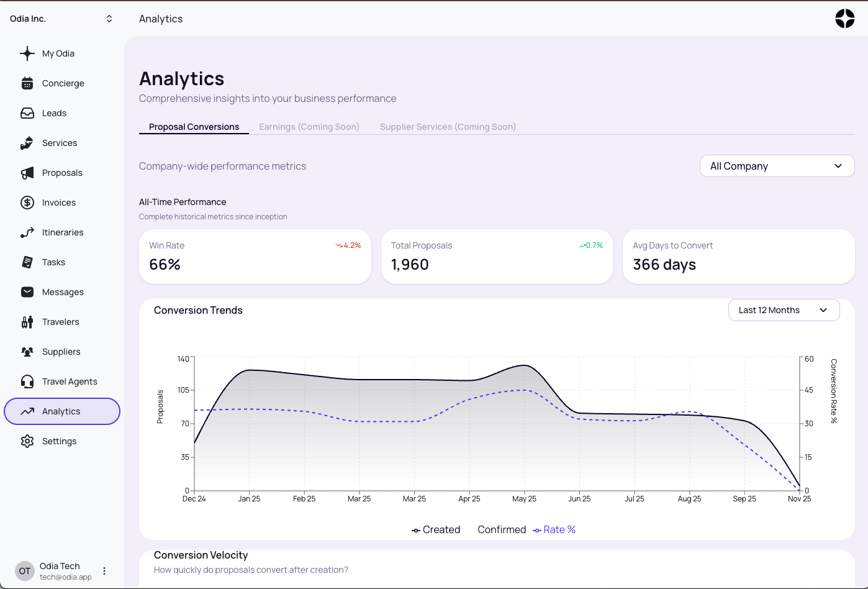Toggle the Rate % series in chart legend
868x589 pixels.
[558, 529]
